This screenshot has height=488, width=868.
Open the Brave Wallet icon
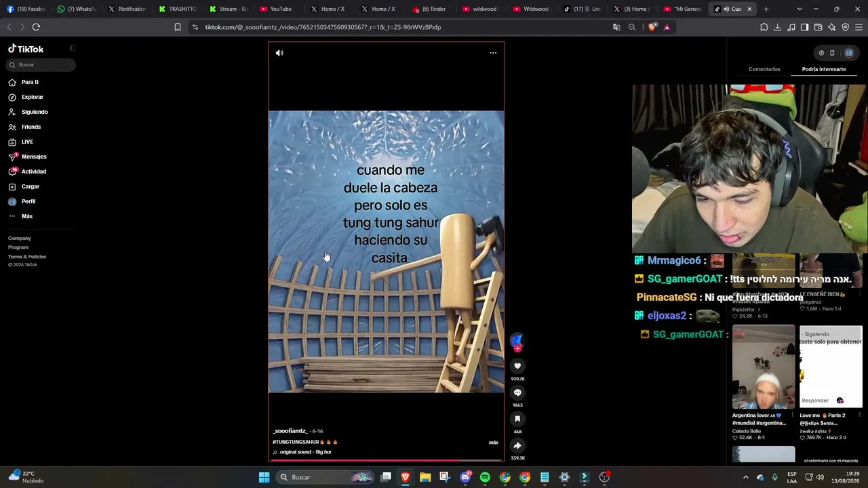(x=818, y=27)
